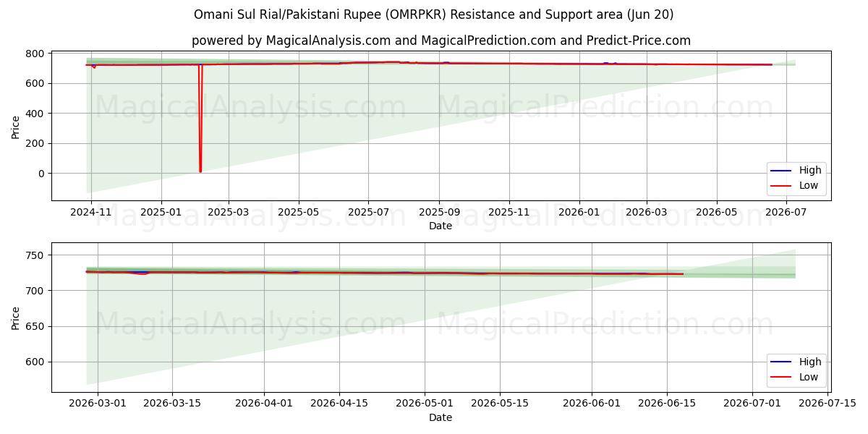868x434 pixels.
Task: Click the '2026-06-01' x-axis tick label
Action: [592, 404]
